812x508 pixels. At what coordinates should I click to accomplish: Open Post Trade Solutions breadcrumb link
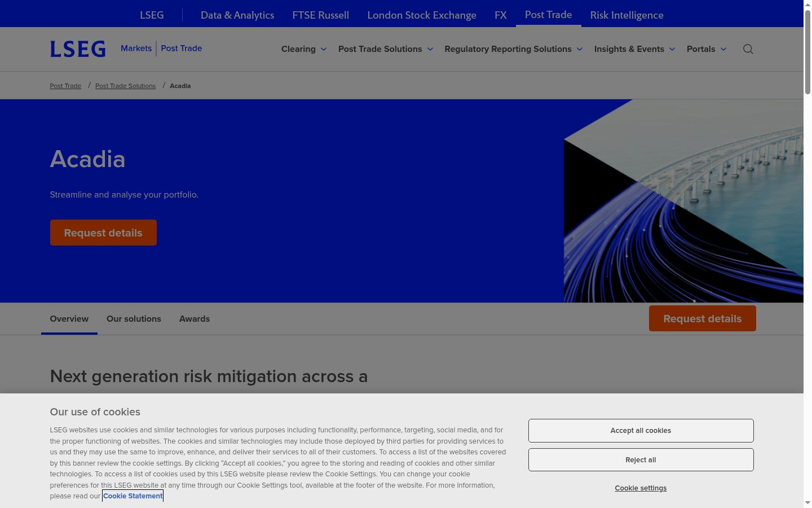coord(125,86)
